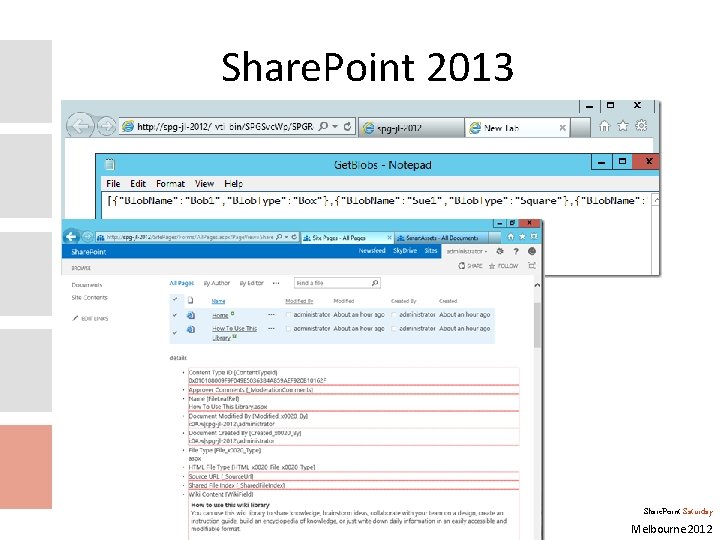Viewport: 720px width, 540px height.
Task: Expand the administrator user menu
Action: (x=467, y=251)
